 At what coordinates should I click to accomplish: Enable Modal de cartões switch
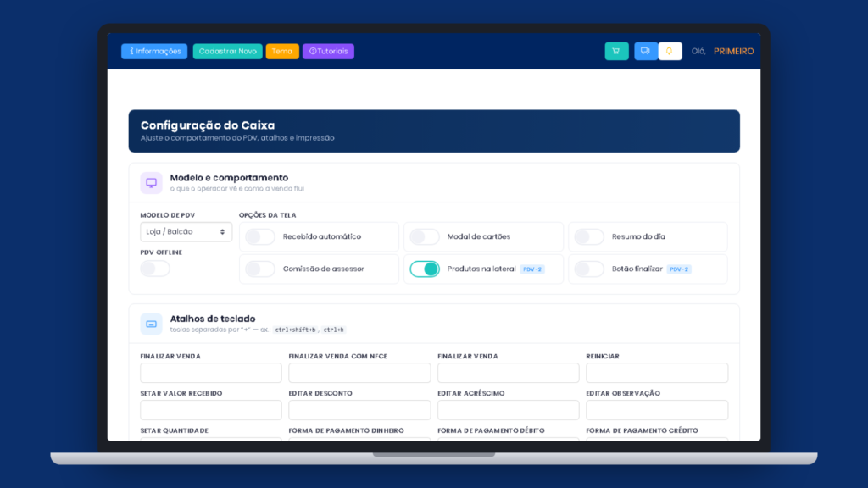point(425,237)
